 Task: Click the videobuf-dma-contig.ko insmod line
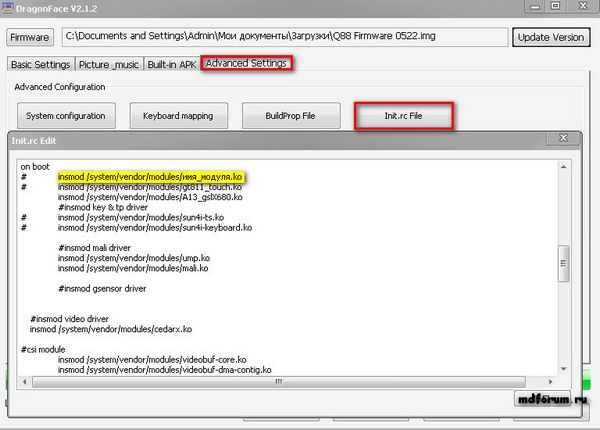click(x=165, y=370)
